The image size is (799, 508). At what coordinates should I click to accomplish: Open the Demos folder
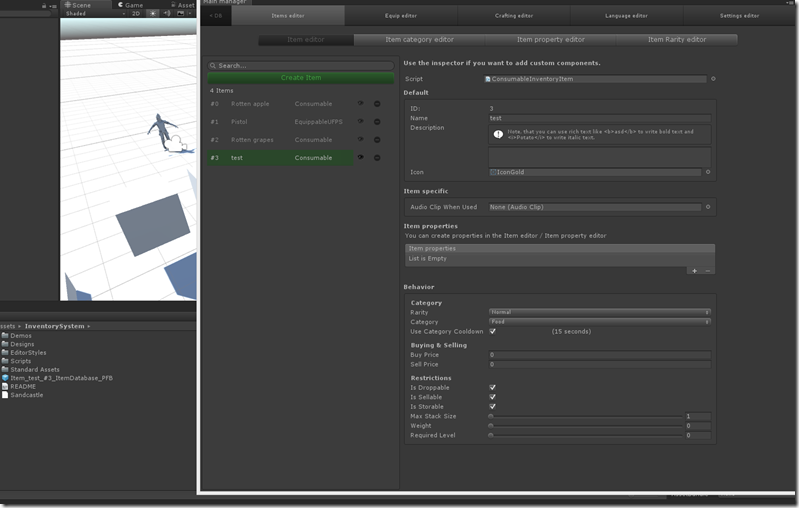(x=17, y=336)
